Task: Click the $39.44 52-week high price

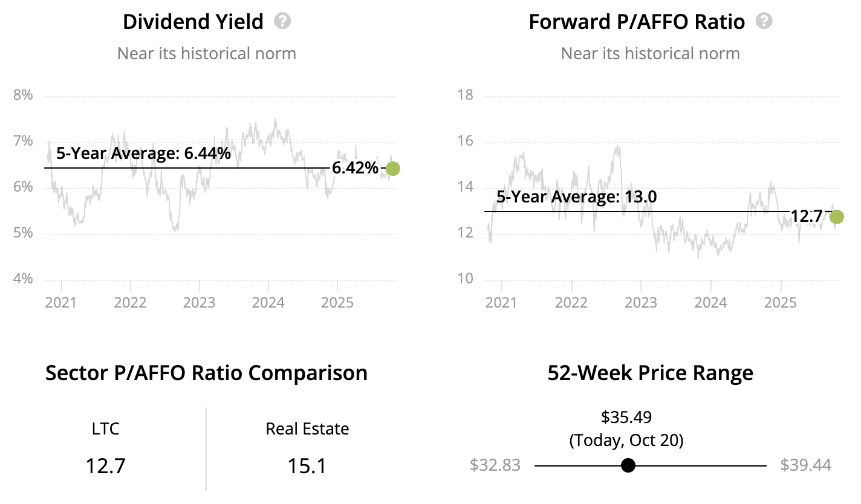Action: click(805, 465)
